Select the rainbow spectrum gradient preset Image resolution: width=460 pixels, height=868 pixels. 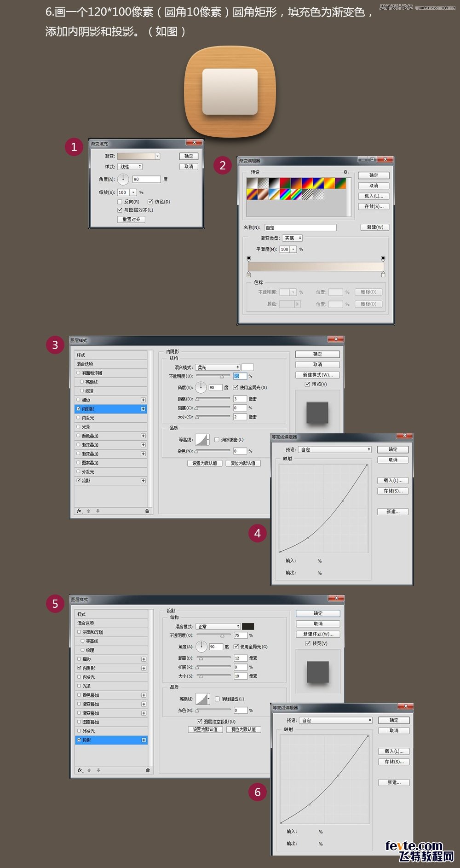pyautogui.click(x=285, y=194)
